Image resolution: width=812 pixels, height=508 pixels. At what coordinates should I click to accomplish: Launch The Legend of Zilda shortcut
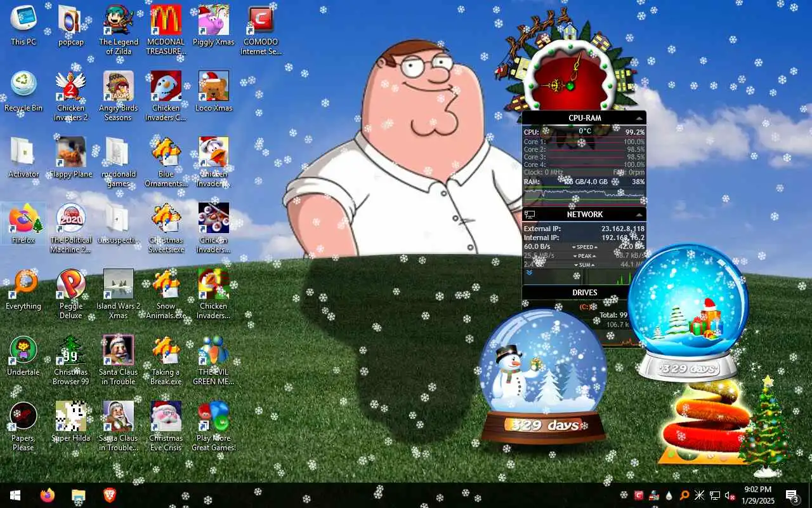pos(119,30)
